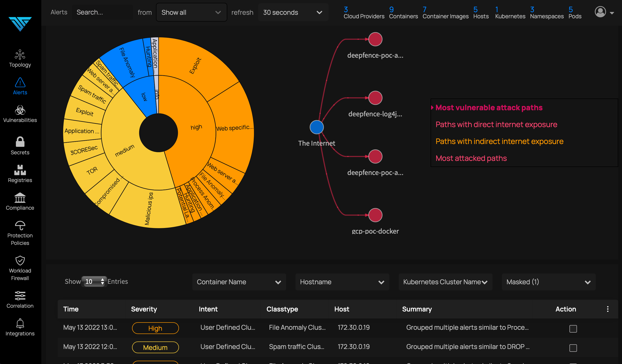Open the user profile avatar menu
The image size is (622, 364).
(x=600, y=12)
